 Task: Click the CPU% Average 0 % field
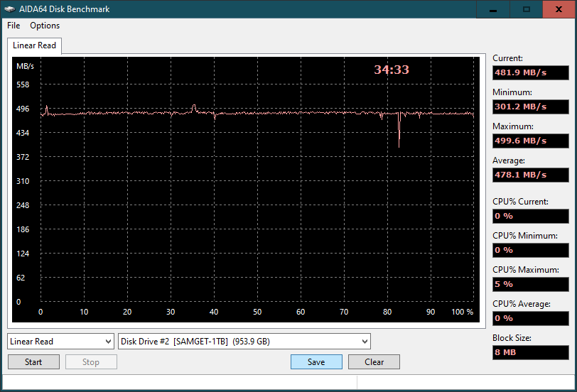pos(531,318)
